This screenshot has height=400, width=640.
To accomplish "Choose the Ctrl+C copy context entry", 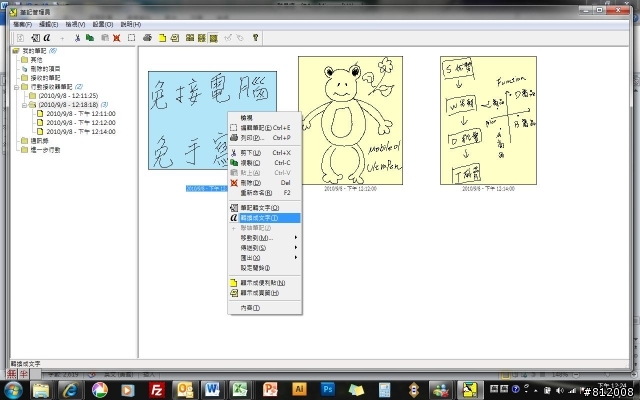I will point(265,163).
